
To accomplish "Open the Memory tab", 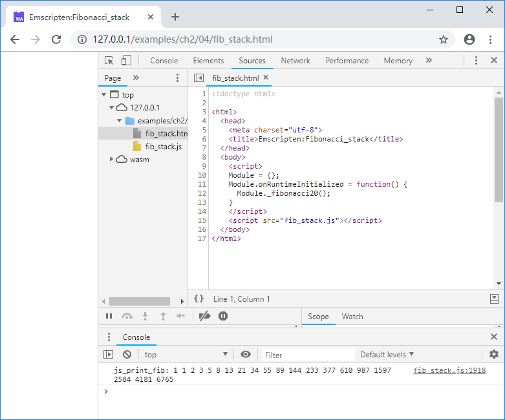I will click(398, 61).
